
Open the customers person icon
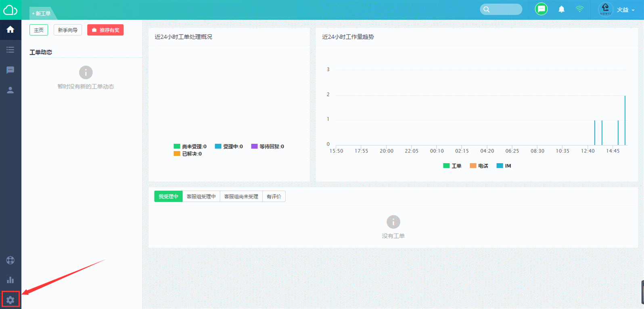[x=10, y=90]
